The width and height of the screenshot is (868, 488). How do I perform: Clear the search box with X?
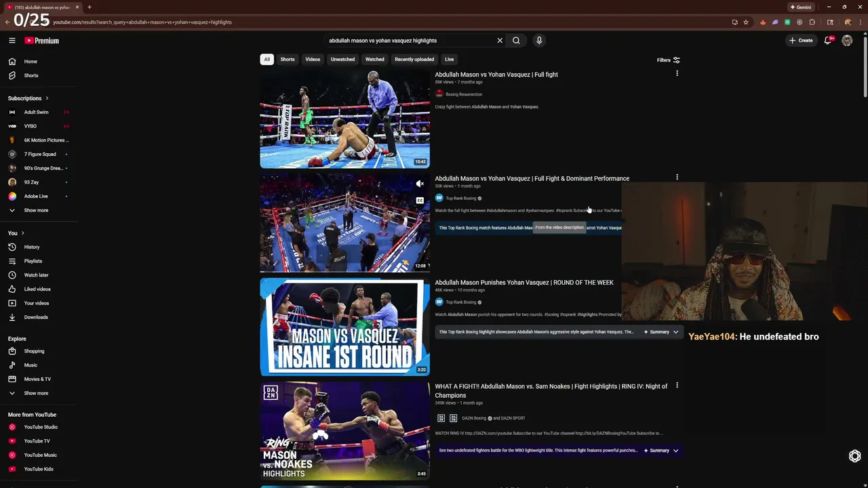tap(500, 41)
